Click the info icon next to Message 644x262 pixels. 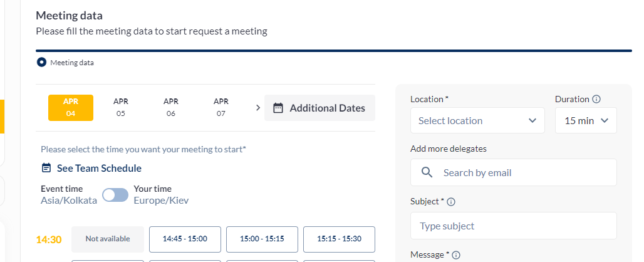pyautogui.click(x=456, y=255)
